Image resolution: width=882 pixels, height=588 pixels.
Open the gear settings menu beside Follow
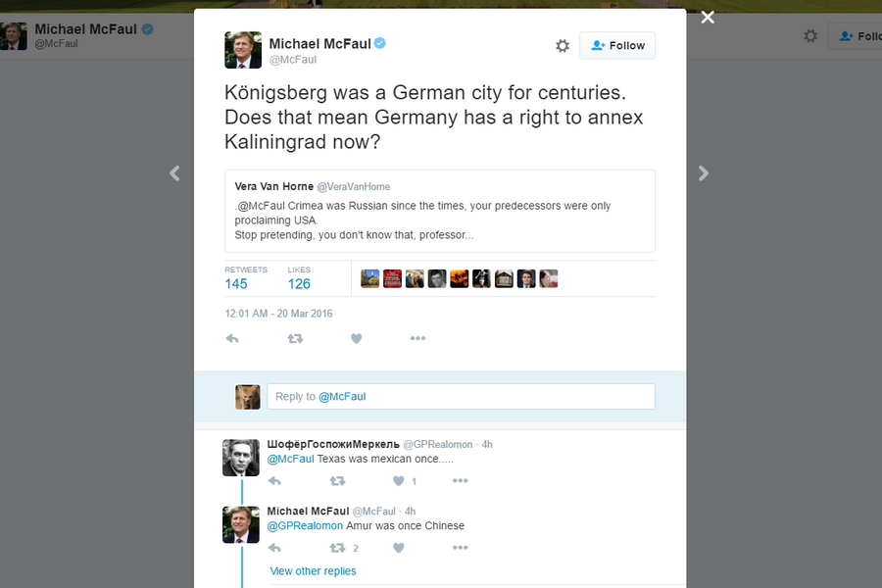(563, 46)
